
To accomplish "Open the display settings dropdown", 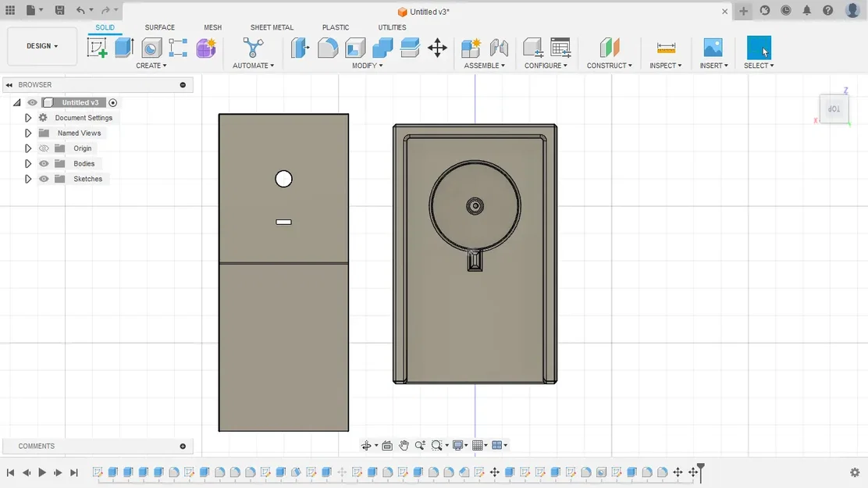I will click(x=460, y=445).
